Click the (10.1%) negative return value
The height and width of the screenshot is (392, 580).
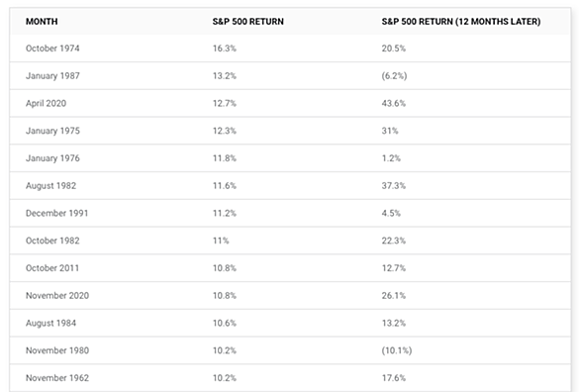point(397,350)
